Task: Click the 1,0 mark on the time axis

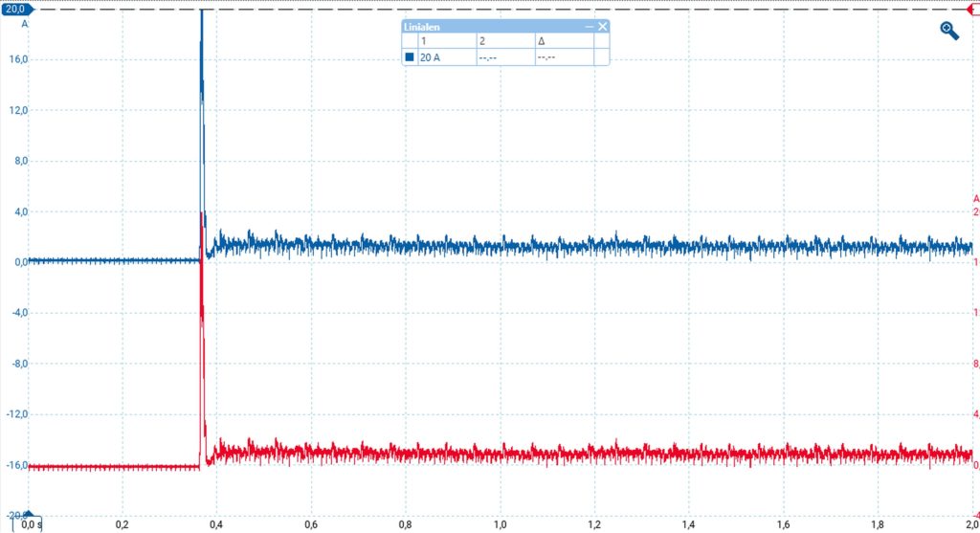Action: click(500, 524)
